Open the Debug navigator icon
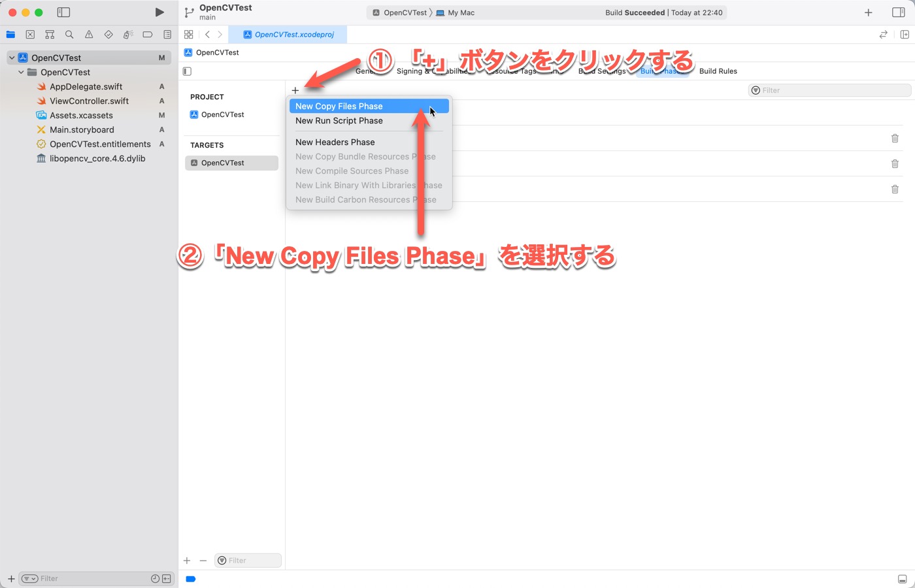 (128, 35)
